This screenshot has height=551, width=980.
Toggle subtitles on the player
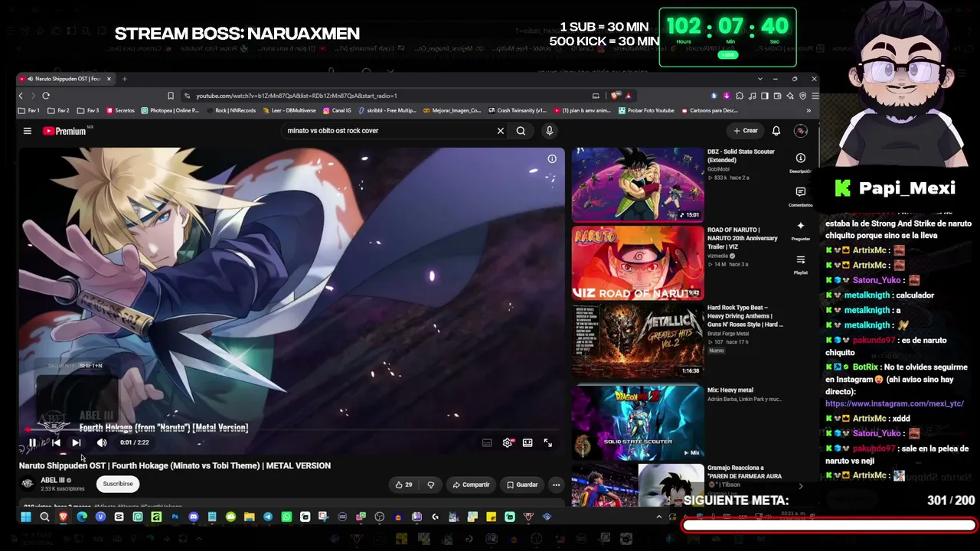tap(487, 442)
